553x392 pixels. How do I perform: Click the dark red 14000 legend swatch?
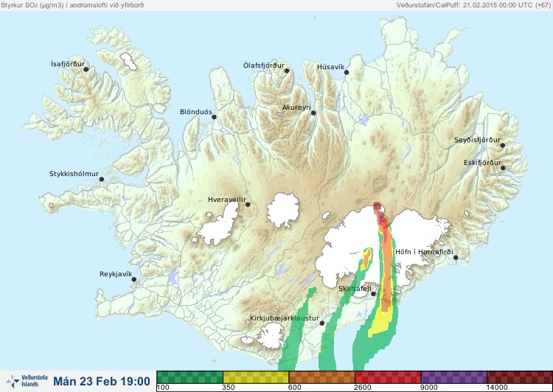click(x=520, y=377)
